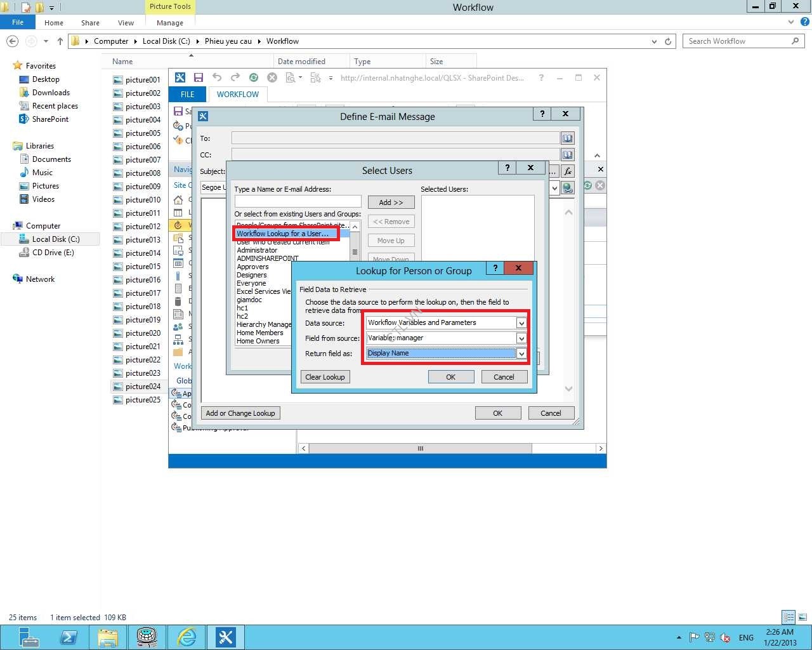
Task: Click the address book icon beside To field
Action: (x=567, y=138)
